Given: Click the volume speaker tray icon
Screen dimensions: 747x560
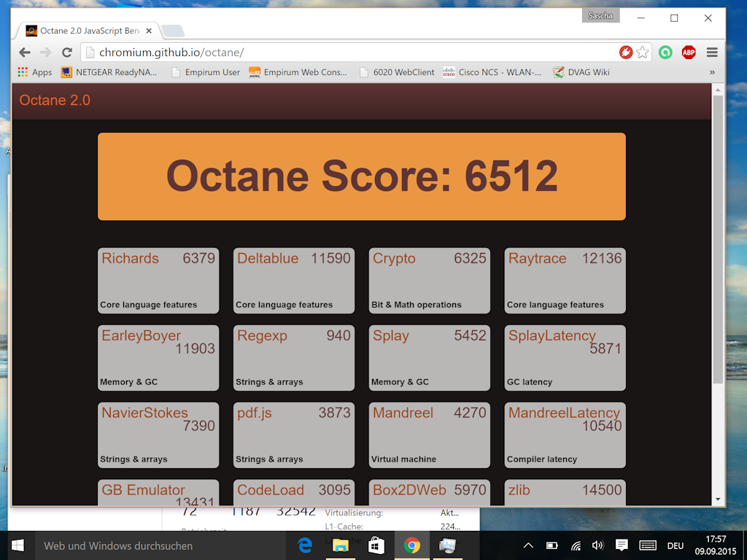Looking at the screenshot, I should tap(598, 545).
